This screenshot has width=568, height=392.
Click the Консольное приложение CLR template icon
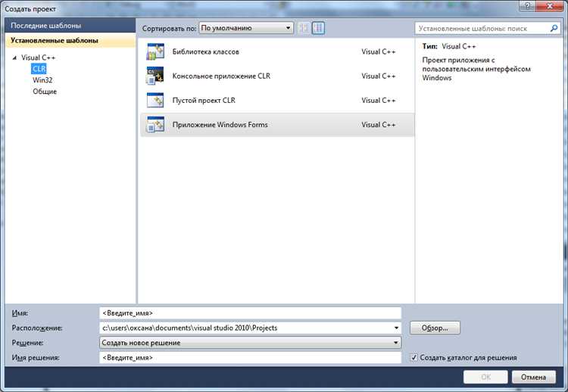point(155,76)
